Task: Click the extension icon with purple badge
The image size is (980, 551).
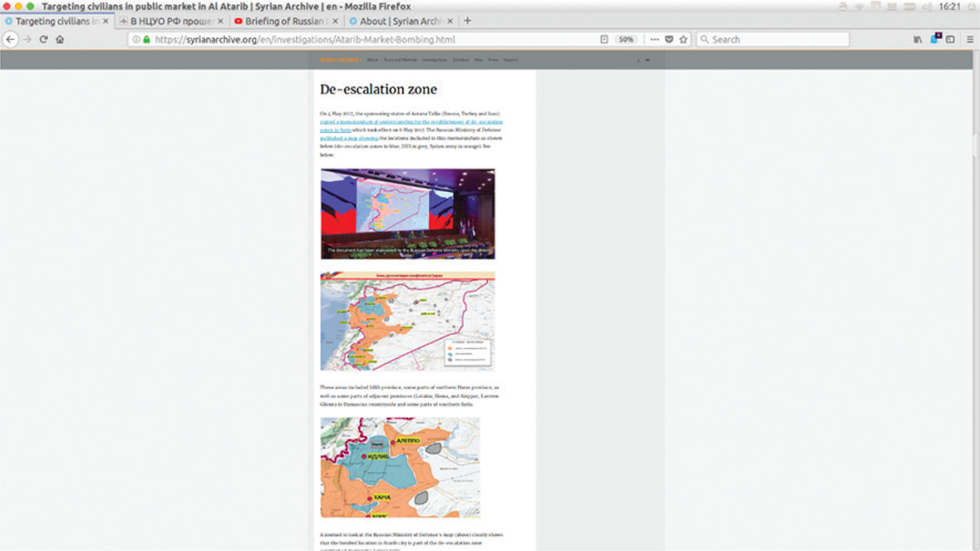Action: point(934,39)
